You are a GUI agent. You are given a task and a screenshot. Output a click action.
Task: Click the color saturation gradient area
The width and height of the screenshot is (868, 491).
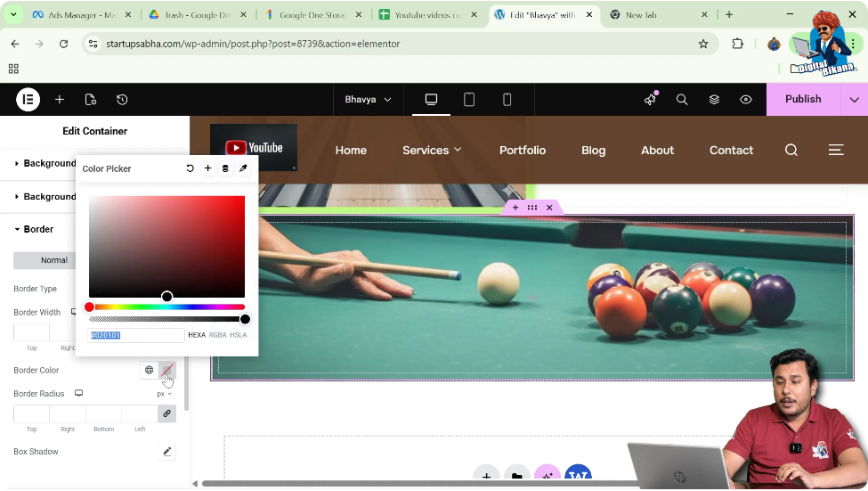click(x=166, y=247)
